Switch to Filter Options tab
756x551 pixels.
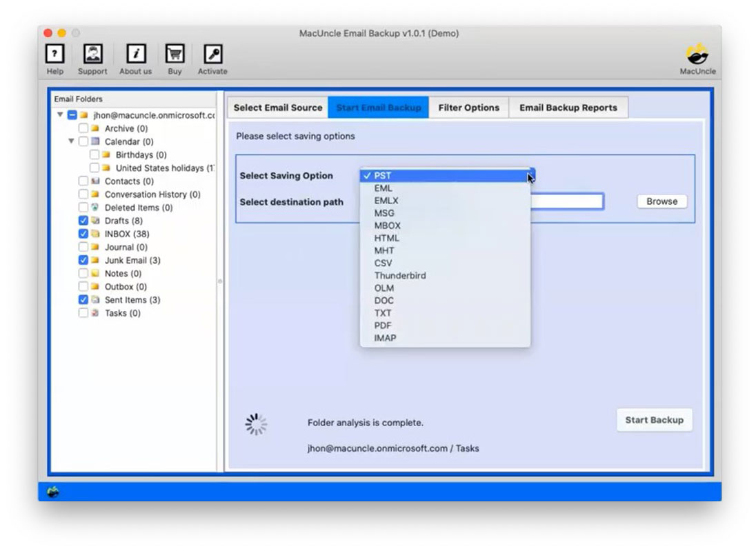(468, 108)
